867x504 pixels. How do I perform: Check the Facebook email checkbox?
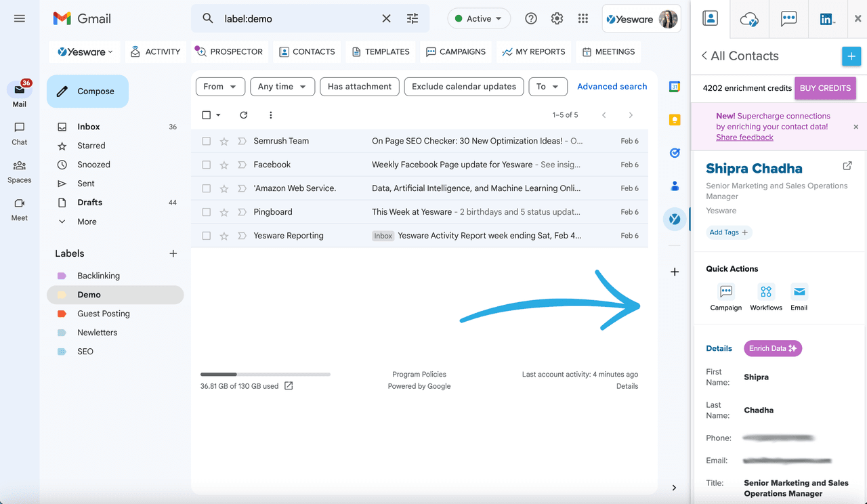pyautogui.click(x=207, y=164)
